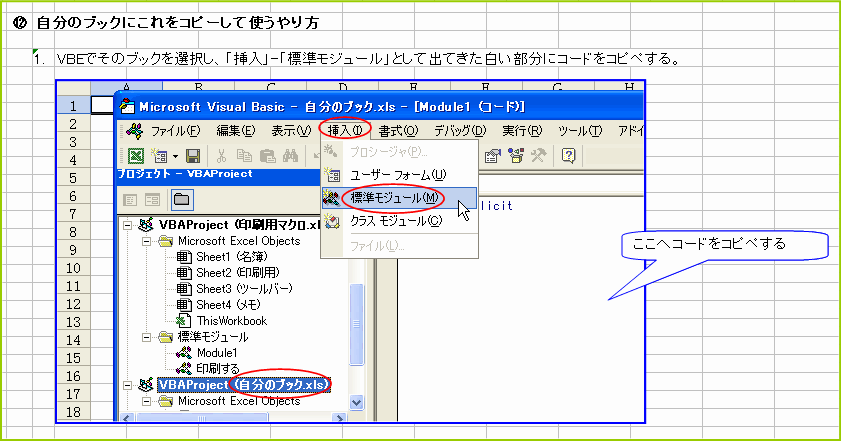Open the Object Browser toolbar icon

516,156
